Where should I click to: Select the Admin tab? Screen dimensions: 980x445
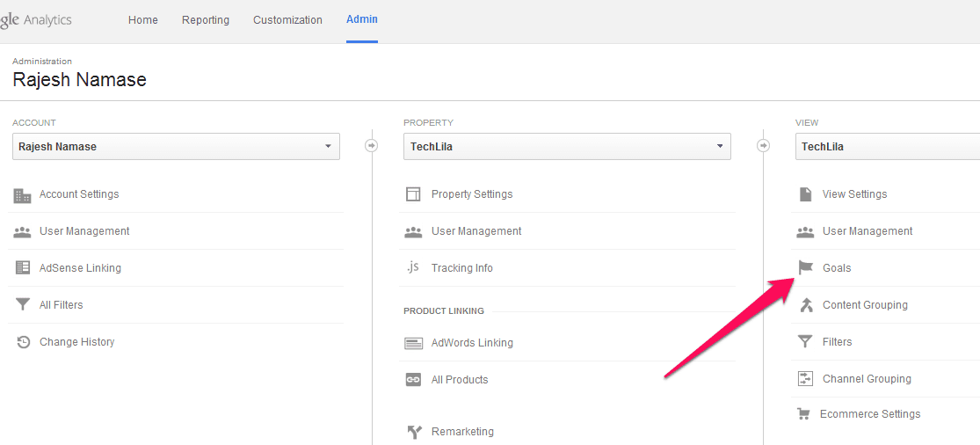tap(362, 19)
